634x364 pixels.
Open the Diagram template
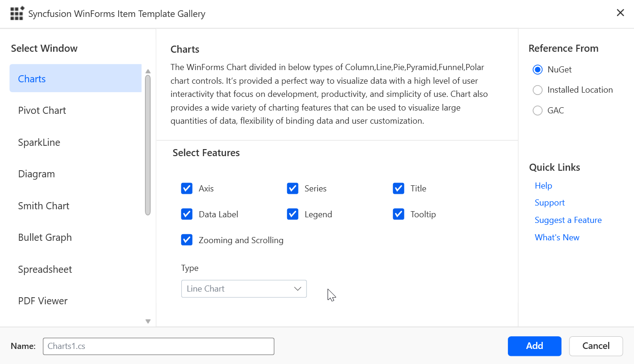36,174
